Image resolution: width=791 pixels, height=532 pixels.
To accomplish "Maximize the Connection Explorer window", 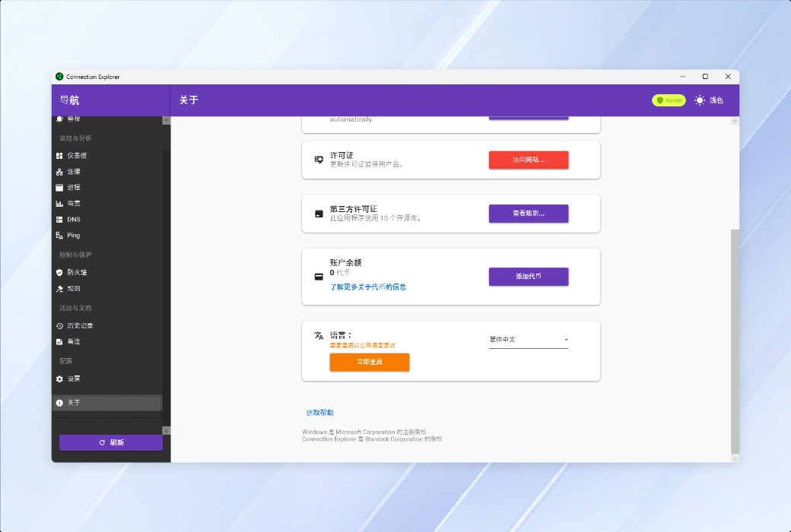I will tap(705, 77).
